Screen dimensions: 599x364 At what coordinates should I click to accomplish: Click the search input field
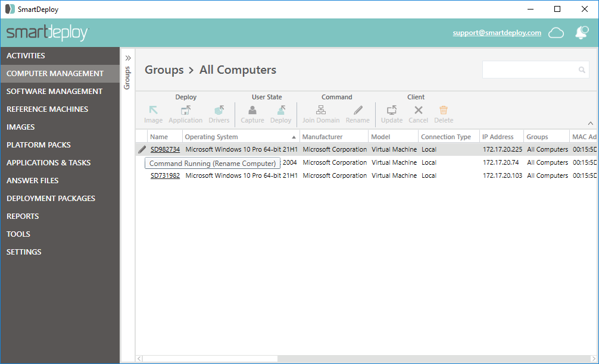(x=530, y=70)
